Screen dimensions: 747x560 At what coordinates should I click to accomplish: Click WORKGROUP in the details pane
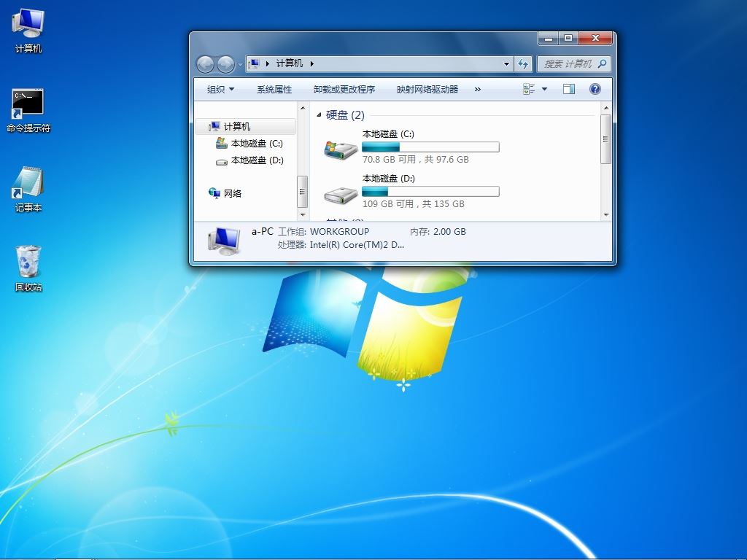(x=340, y=231)
